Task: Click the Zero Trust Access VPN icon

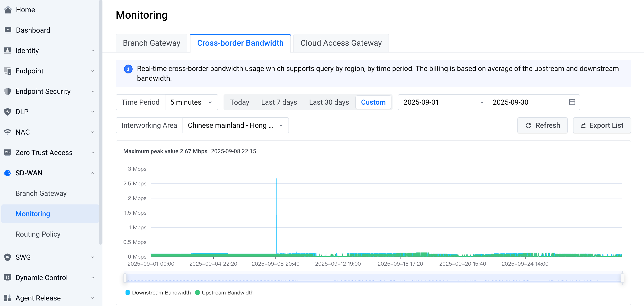Action: 8,152
